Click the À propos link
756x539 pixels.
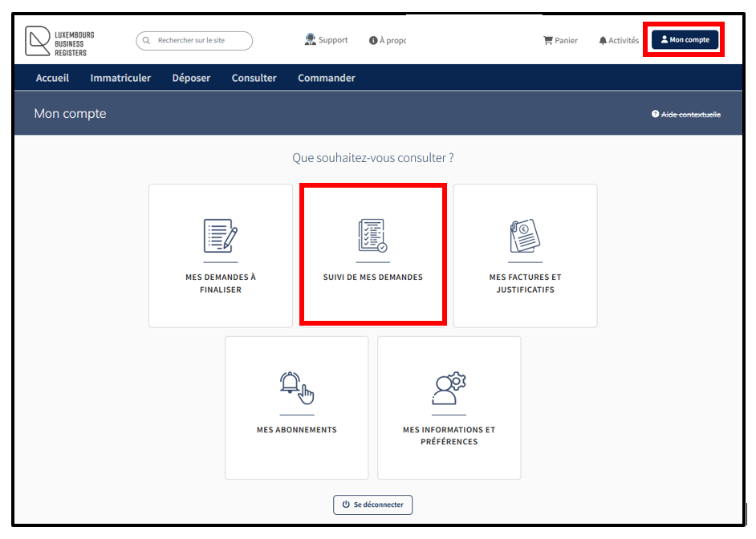click(392, 41)
